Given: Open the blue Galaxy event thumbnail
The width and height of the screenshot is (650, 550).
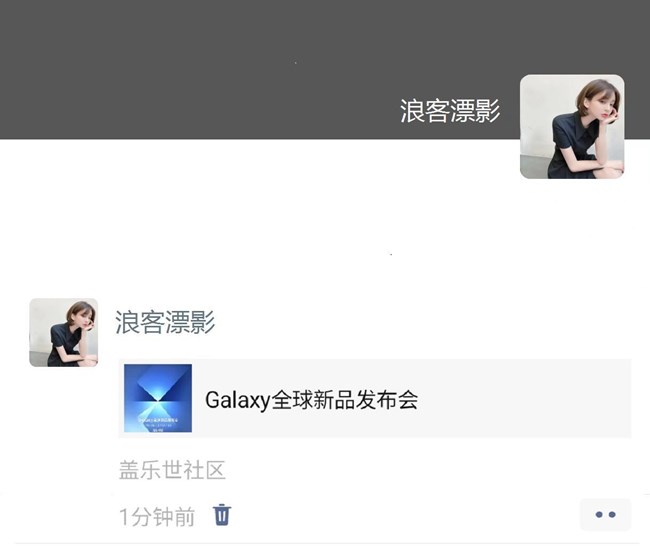Looking at the screenshot, I should pyautogui.click(x=158, y=398).
